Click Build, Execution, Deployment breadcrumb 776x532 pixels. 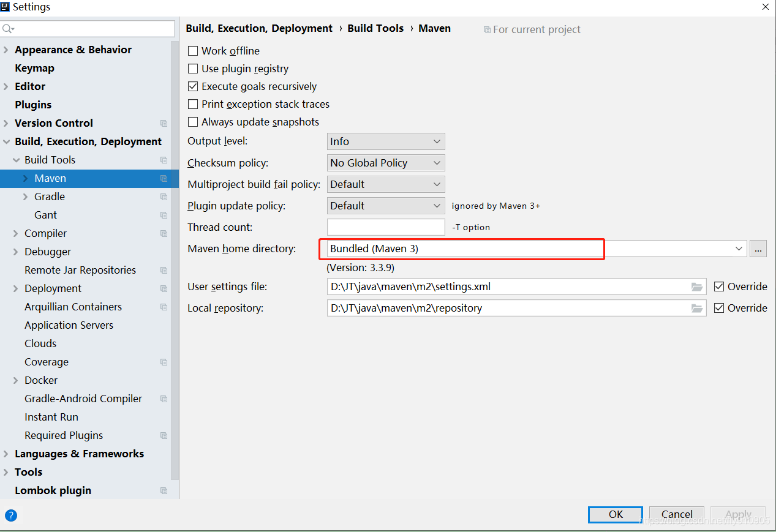coord(259,28)
